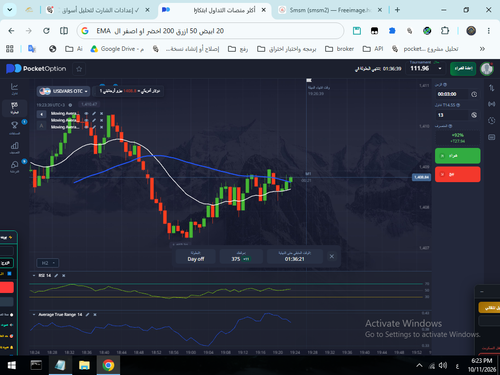
Task: Click the clock icon beside trade time
Action: tap(474, 94)
